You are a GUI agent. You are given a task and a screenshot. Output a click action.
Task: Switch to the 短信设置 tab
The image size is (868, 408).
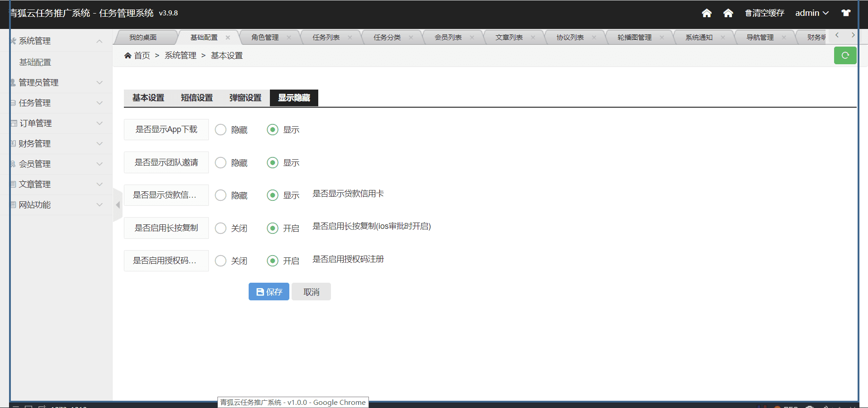(x=197, y=98)
